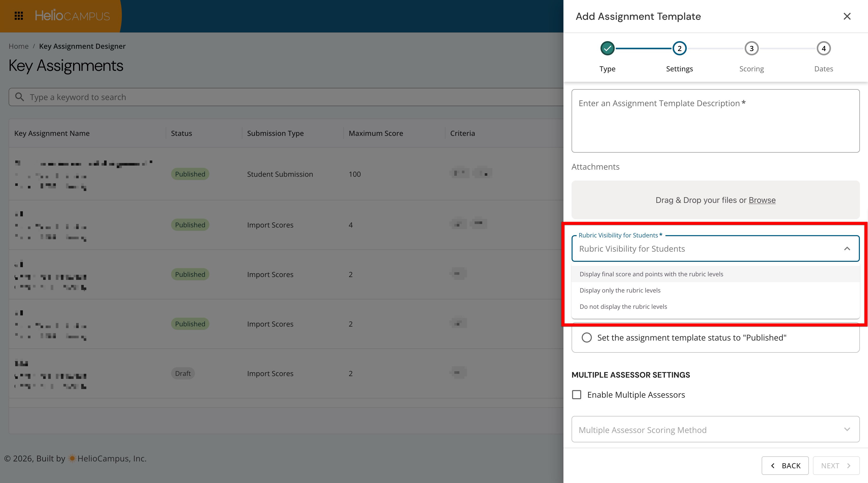Click the NEXT button

836,466
